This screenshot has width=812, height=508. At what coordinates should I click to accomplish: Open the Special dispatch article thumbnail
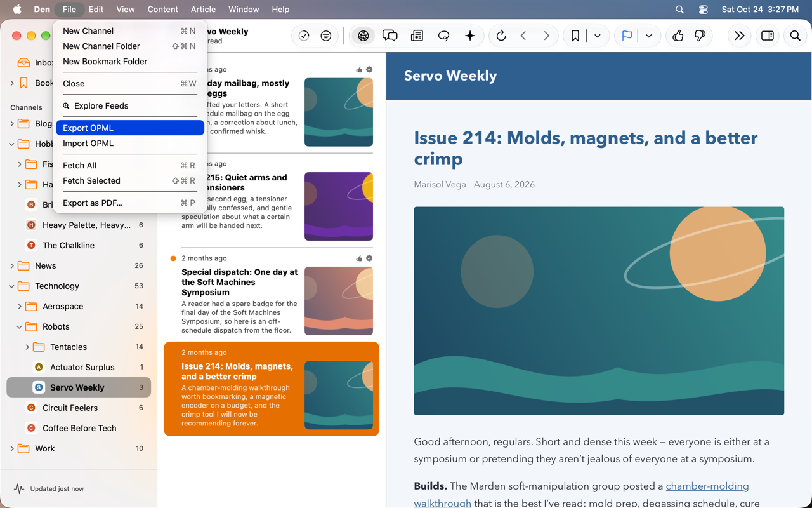(339, 301)
